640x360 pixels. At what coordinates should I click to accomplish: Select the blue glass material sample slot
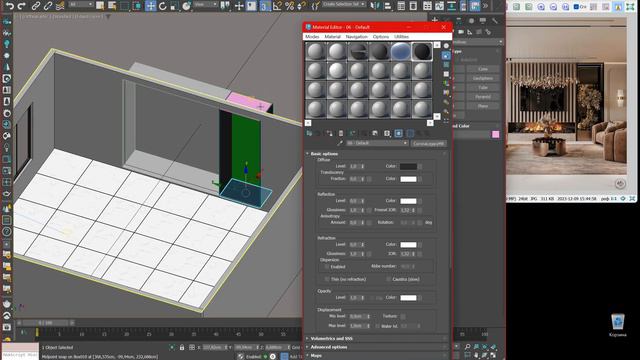click(400, 52)
